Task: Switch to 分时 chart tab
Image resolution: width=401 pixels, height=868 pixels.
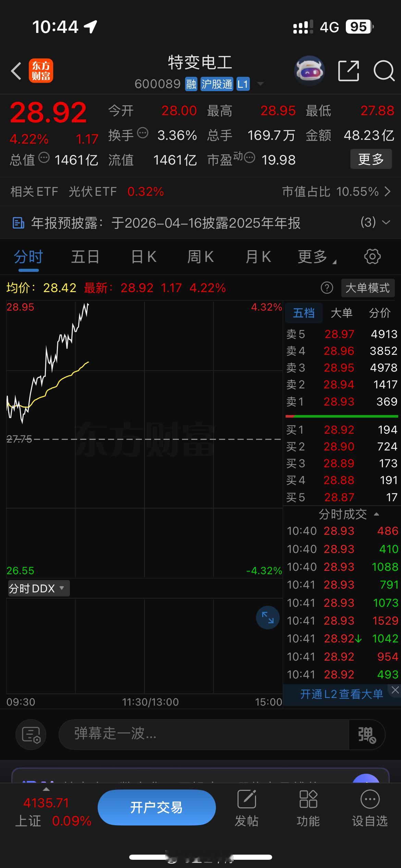Action: tap(28, 257)
